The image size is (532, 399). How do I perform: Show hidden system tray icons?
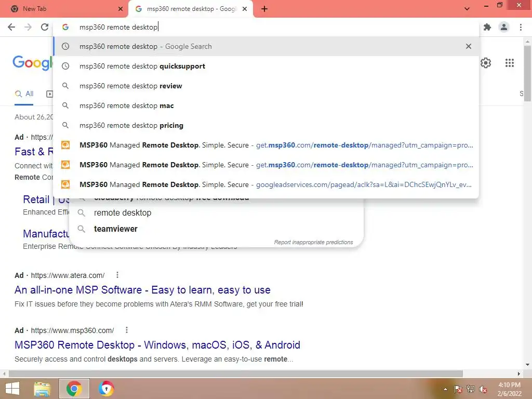445,389
